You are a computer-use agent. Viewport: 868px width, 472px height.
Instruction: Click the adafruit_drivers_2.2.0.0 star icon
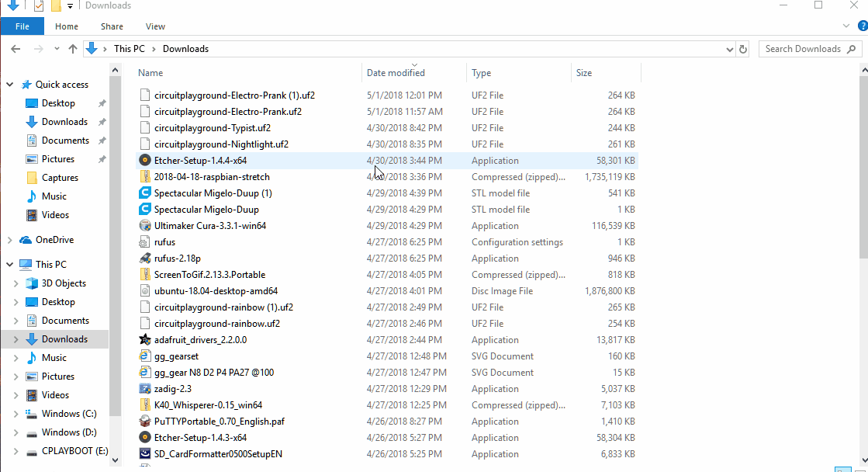[x=144, y=340]
